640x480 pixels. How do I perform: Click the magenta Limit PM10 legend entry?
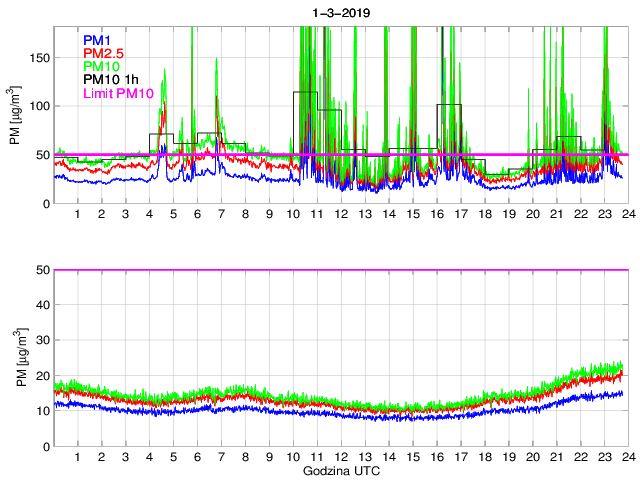pyautogui.click(x=119, y=93)
